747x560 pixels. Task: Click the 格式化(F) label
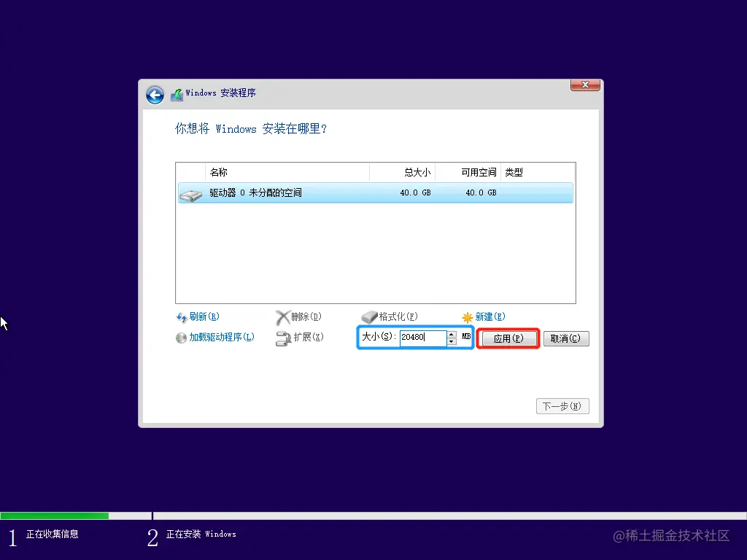tap(398, 316)
